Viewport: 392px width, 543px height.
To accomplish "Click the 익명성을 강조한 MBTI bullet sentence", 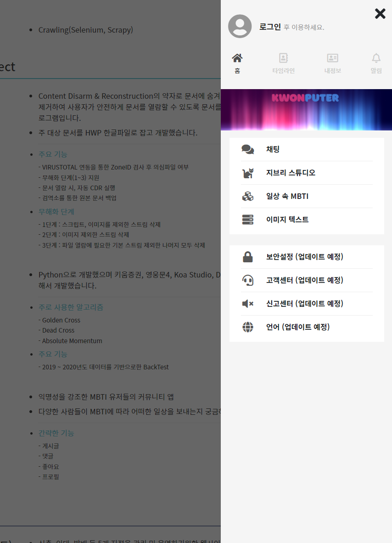I will click(x=106, y=397).
